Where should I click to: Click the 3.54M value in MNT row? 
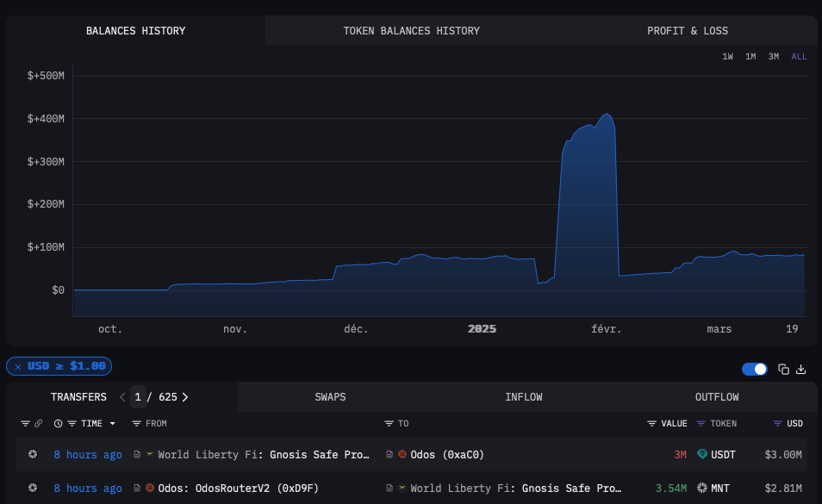click(x=671, y=488)
